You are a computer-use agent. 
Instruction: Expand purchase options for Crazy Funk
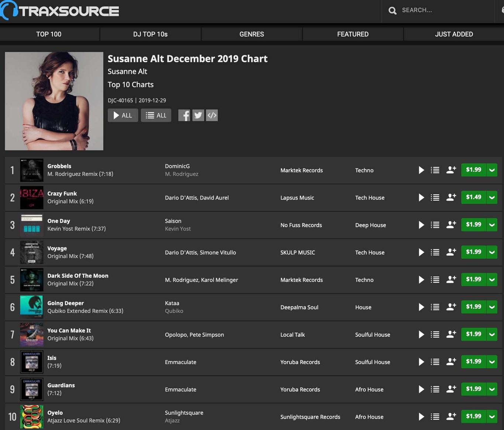[x=492, y=197]
